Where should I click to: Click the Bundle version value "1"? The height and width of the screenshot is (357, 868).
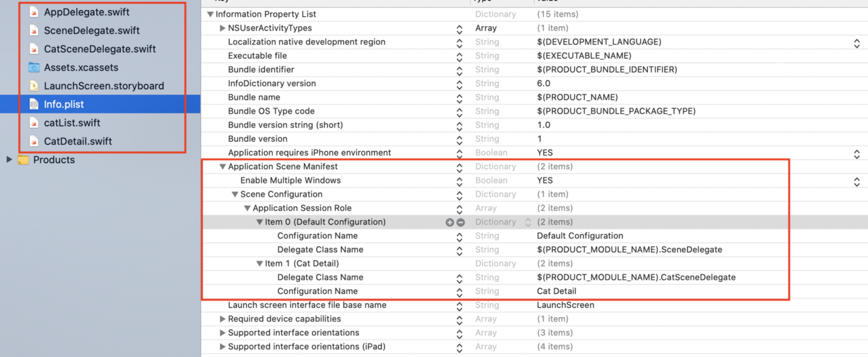coord(539,139)
